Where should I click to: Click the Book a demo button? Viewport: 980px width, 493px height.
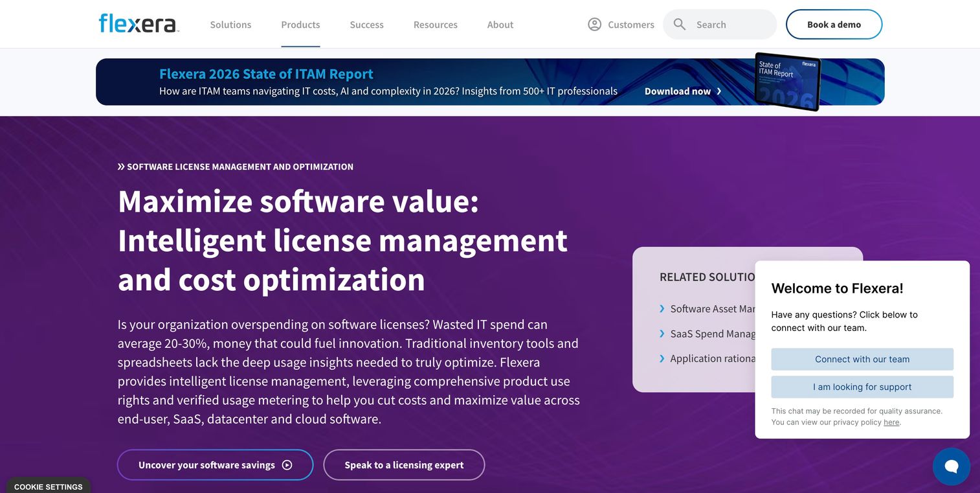click(834, 25)
